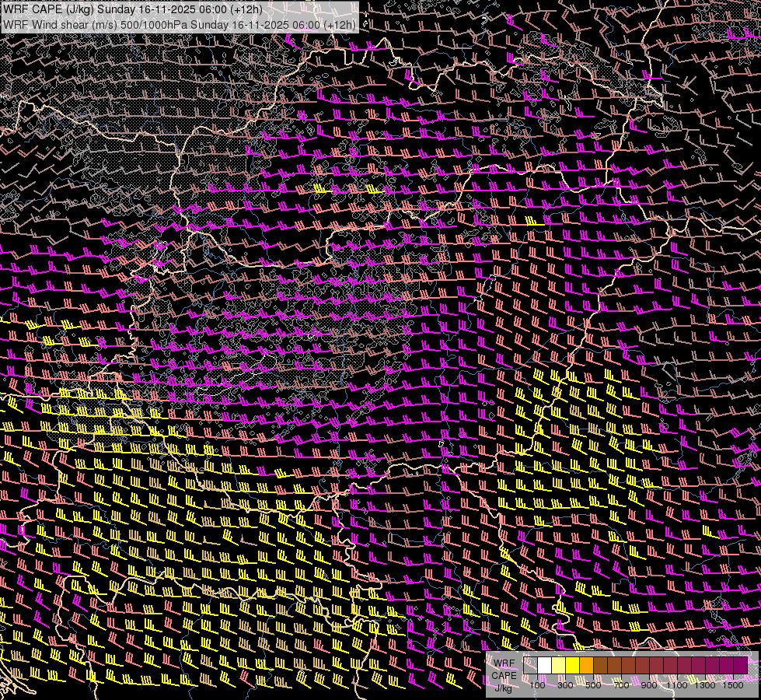761x700 pixels.
Task: Click the WRF Wind shear title line
Action: [x=179, y=24]
